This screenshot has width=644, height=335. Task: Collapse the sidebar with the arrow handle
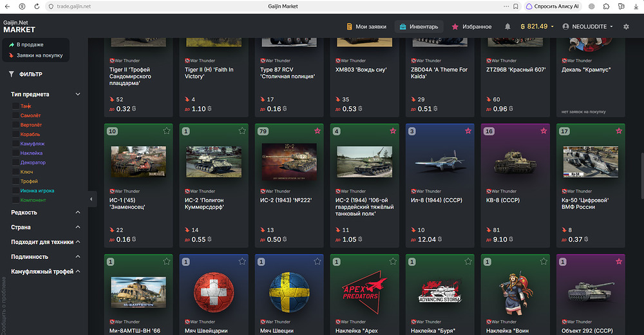tap(91, 199)
